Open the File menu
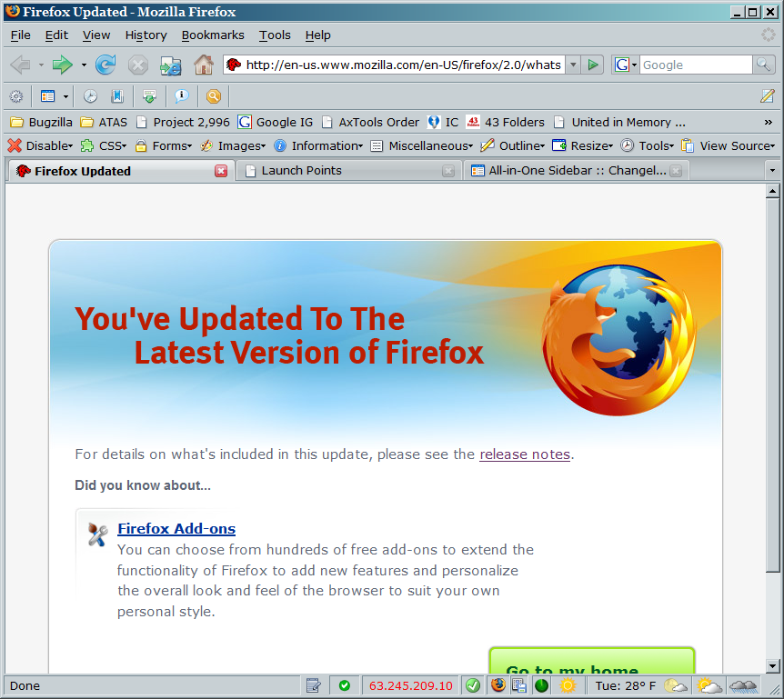The image size is (784, 699). (21, 35)
